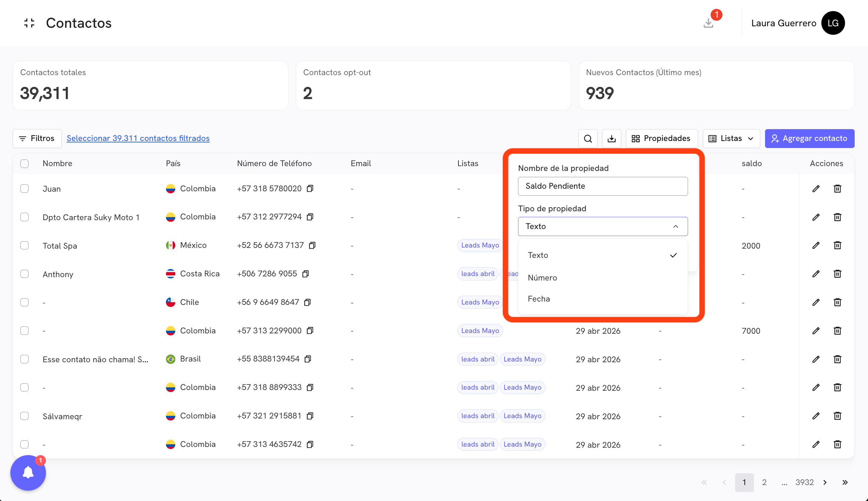Go to page 3932
Image resolution: width=868 pixels, height=501 pixels.
805,482
